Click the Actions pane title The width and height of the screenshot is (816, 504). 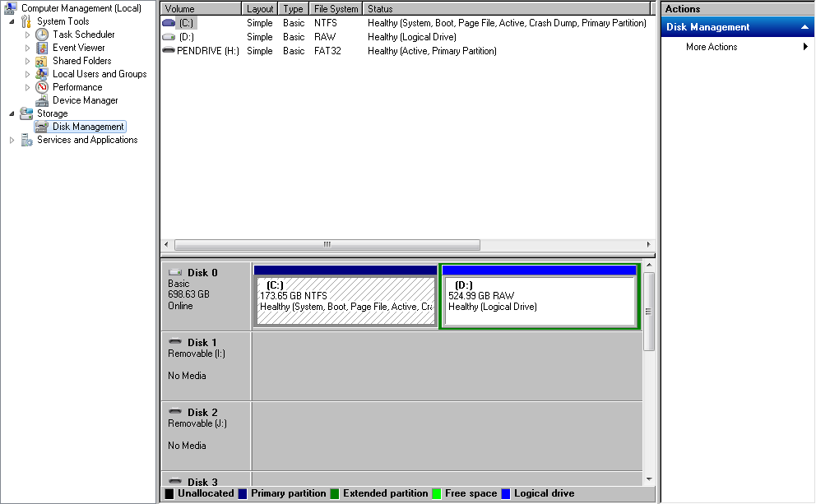pyautogui.click(x=682, y=9)
